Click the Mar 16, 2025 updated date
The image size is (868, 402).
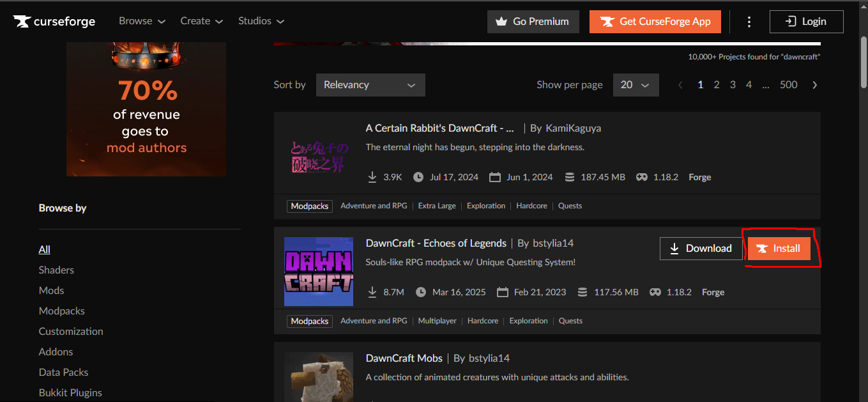click(459, 292)
